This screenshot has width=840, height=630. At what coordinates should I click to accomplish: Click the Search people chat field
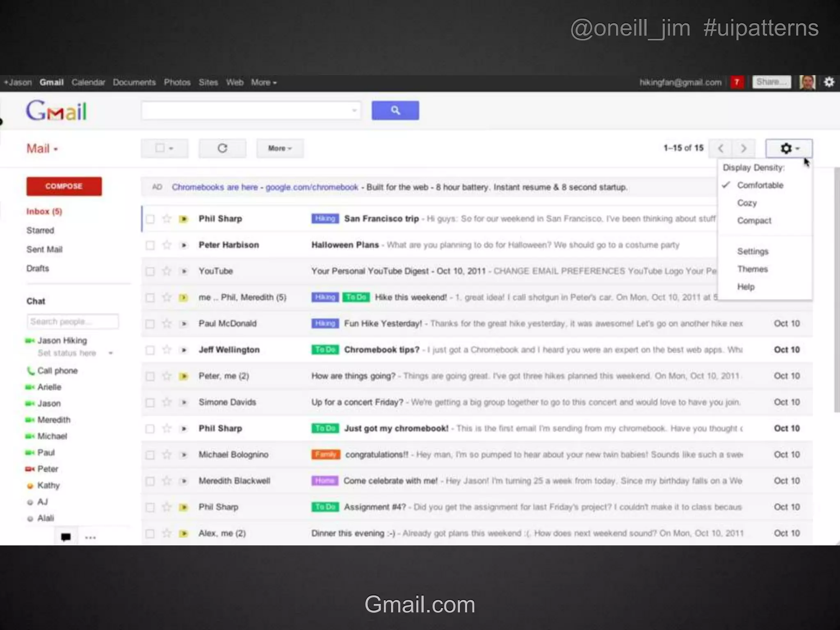pyautogui.click(x=73, y=322)
